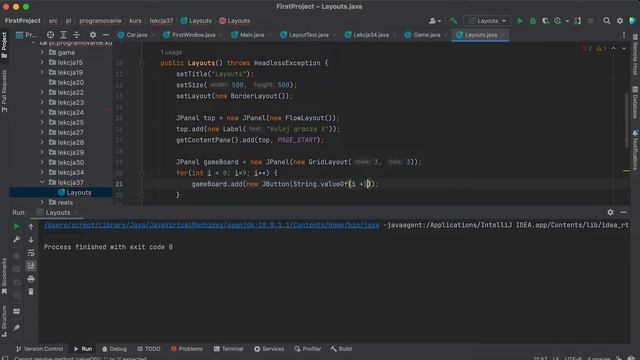Click the wrench icon in the Run panel
This screenshot has width=640, height=360.
tap(16, 240)
